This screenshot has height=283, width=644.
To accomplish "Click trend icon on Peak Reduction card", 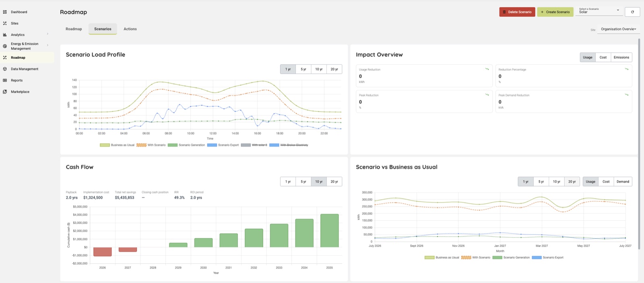I will [x=487, y=94].
